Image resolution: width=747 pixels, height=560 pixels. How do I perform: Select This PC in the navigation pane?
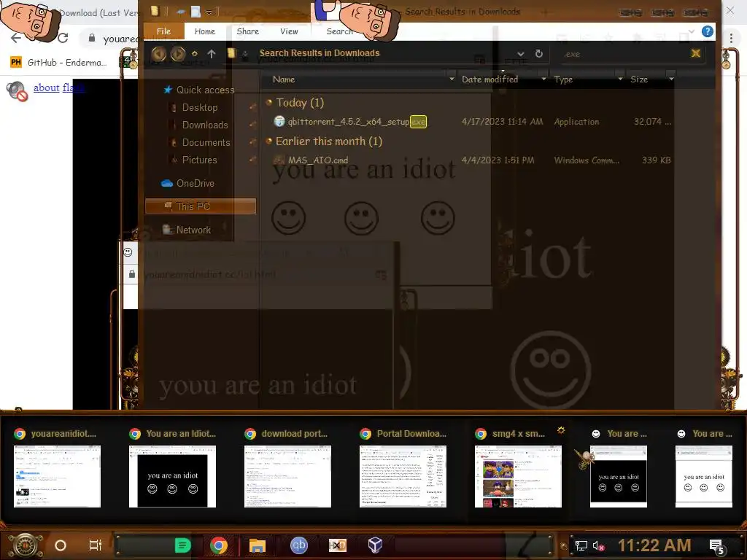tap(200, 206)
